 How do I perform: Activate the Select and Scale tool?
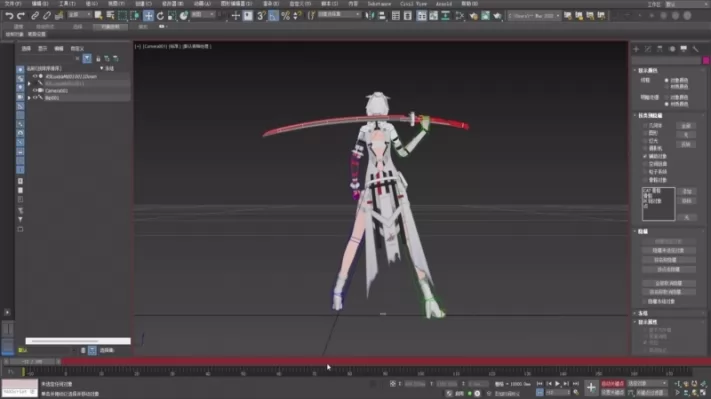pyautogui.click(x=172, y=16)
